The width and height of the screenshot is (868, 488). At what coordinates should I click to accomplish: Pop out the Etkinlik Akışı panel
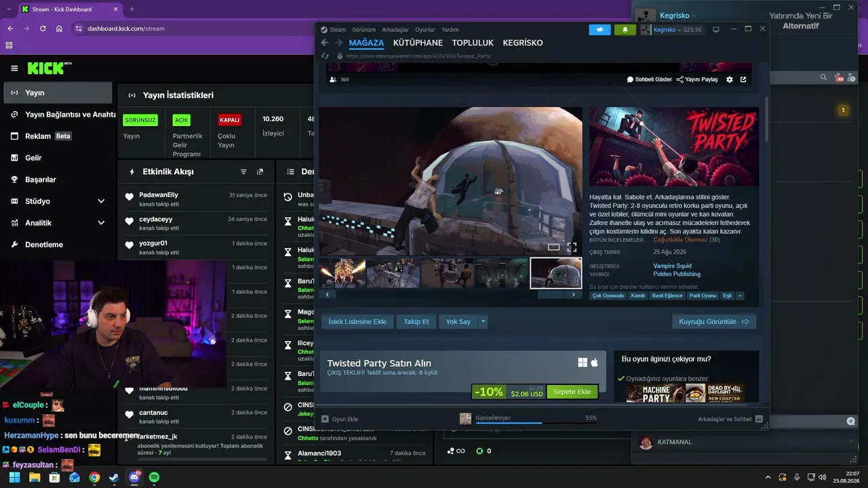tap(260, 172)
